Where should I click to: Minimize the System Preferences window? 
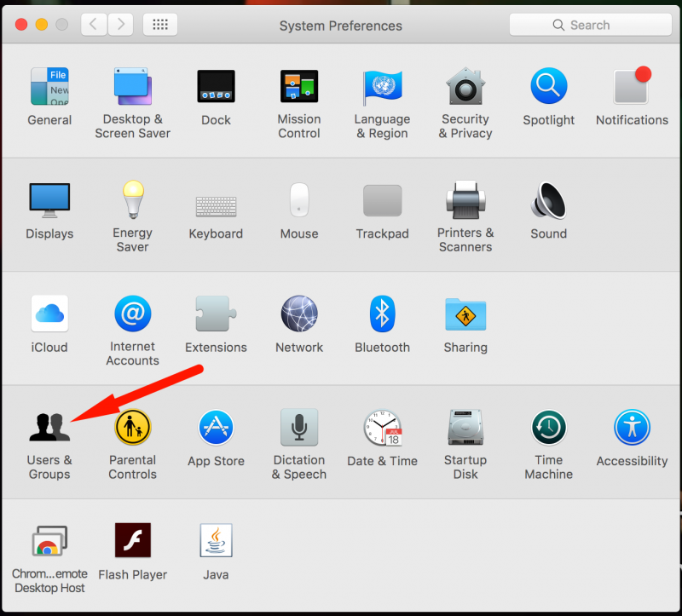(x=42, y=25)
